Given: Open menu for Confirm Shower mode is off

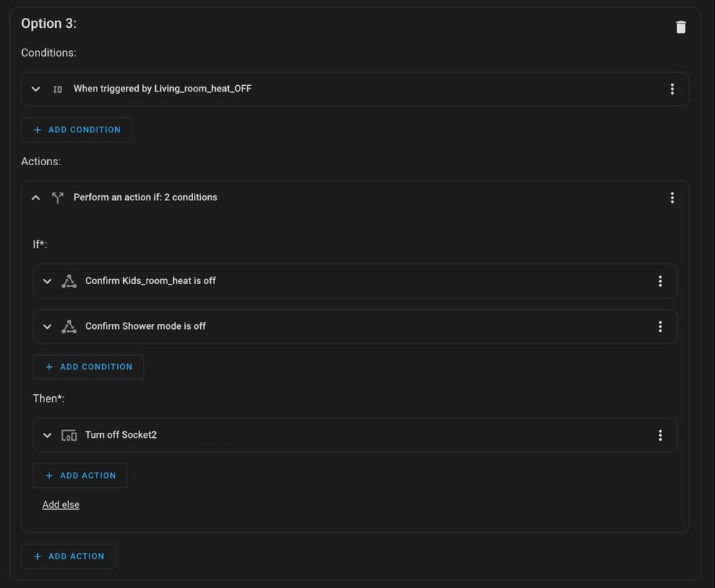Looking at the screenshot, I should (660, 326).
